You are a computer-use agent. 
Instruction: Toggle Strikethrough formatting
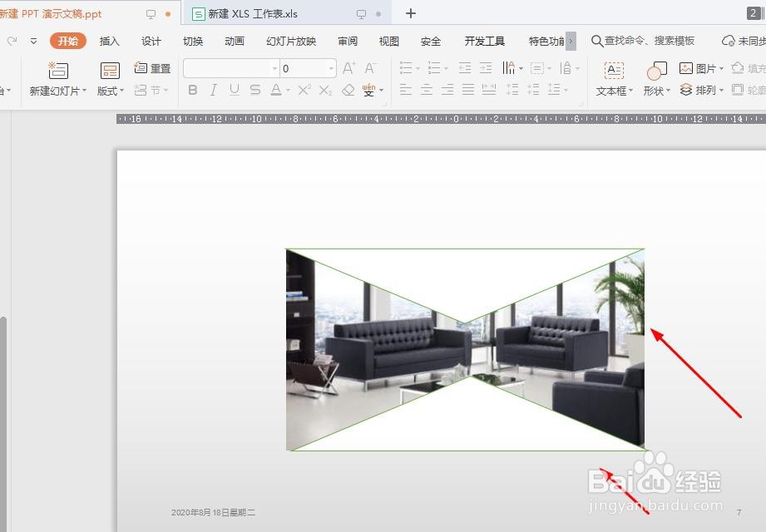255,91
